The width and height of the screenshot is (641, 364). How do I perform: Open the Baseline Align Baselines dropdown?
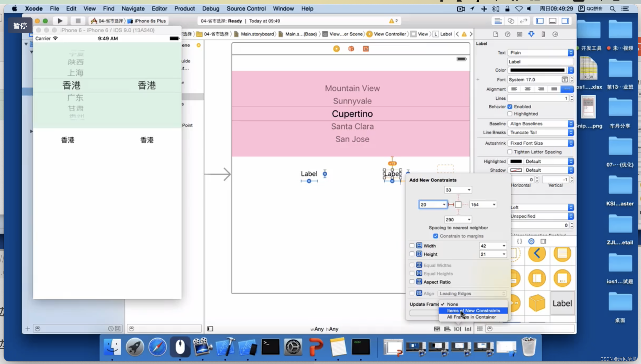[541, 124]
